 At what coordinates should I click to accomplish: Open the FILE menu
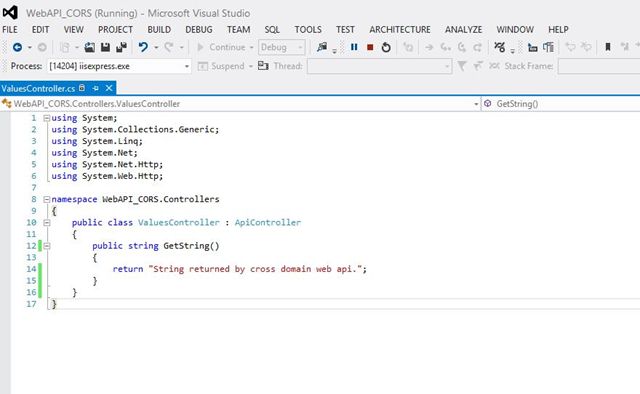tap(10, 30)
